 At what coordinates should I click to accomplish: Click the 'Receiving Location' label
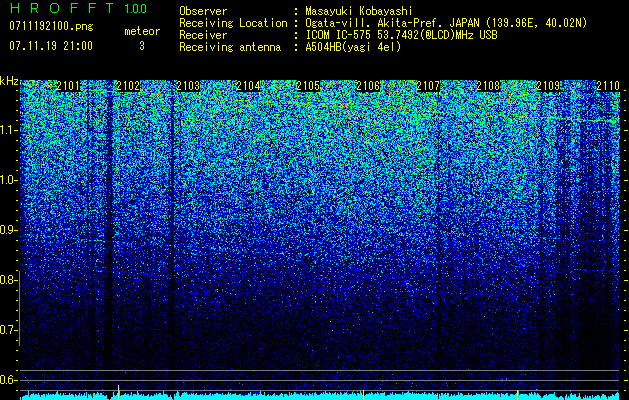(x=233, y=23)
